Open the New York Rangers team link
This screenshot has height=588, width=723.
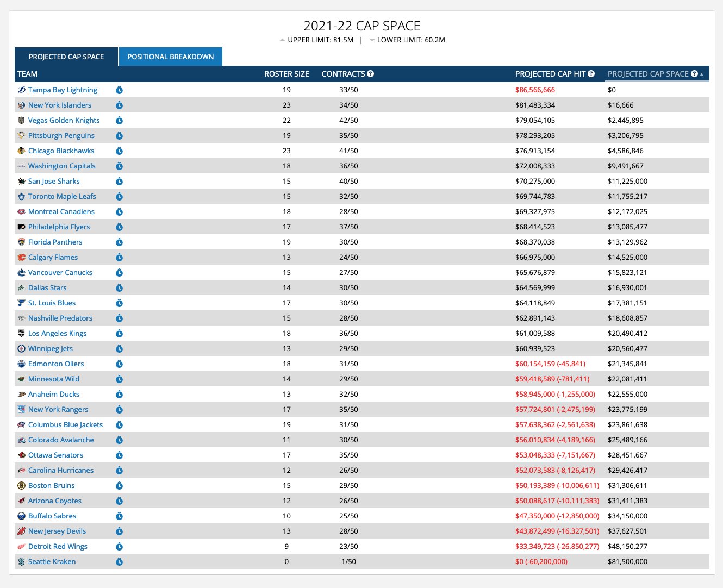(x=58, y=410)
